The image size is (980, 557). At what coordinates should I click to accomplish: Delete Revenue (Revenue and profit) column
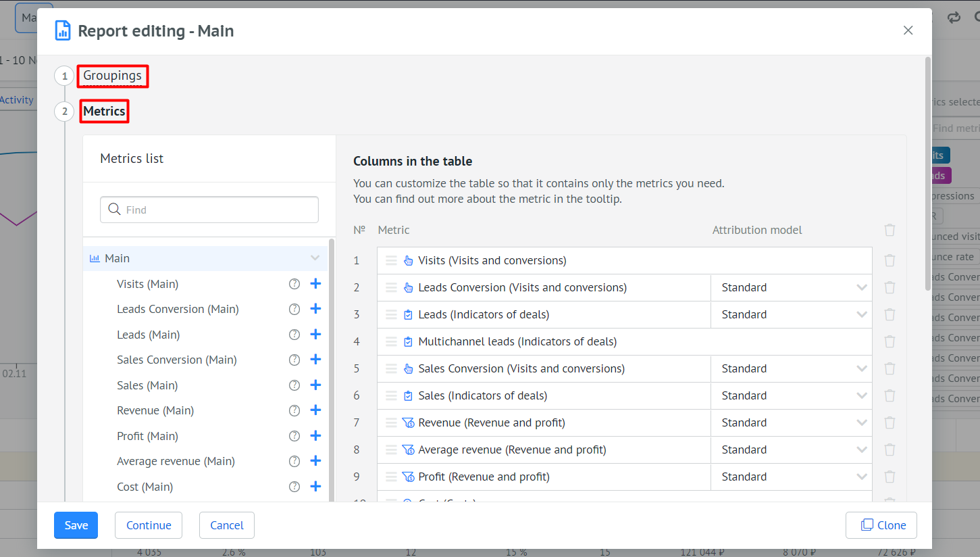point(890,422)
